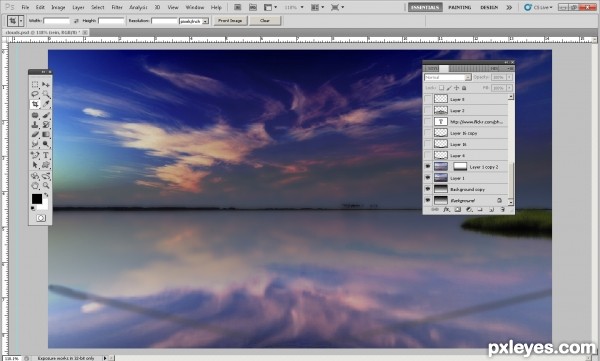The height and width of the screenshot is (361, 600).
Task: Select the Move tool
Action: click(46, 84)
